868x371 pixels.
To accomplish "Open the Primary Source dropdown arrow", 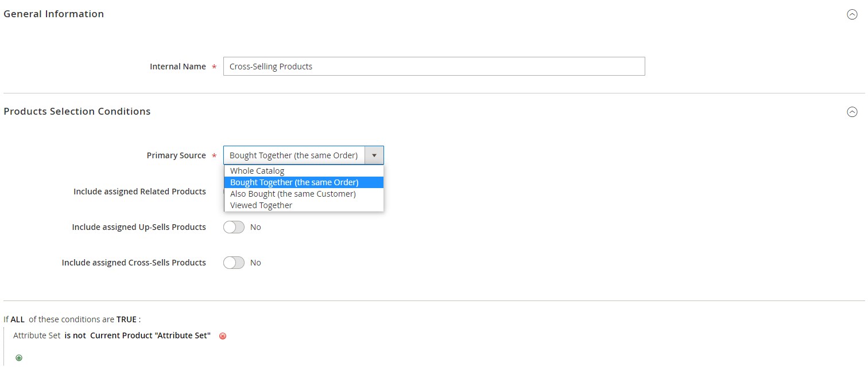I will pyautogui.click(x=374, y=155).
